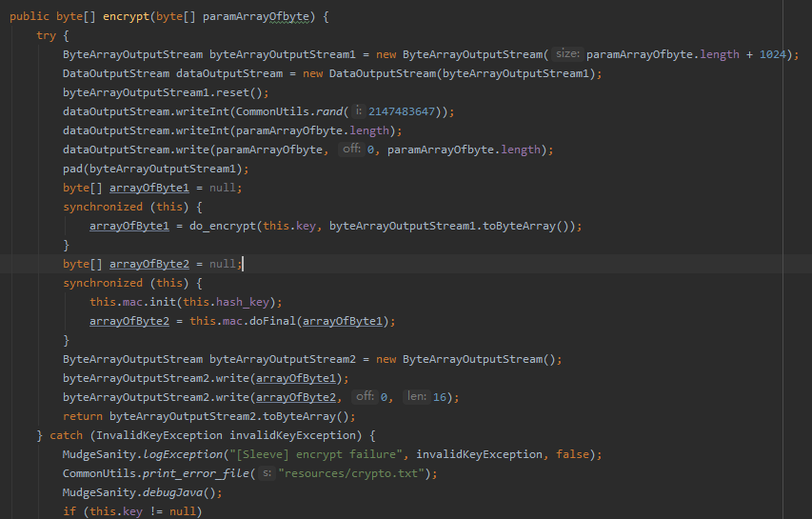Click the 'reset()' method call

[239, 92]
